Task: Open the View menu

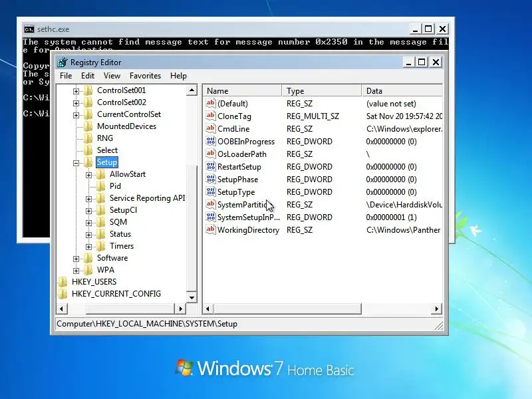Action: click(112, 76)
